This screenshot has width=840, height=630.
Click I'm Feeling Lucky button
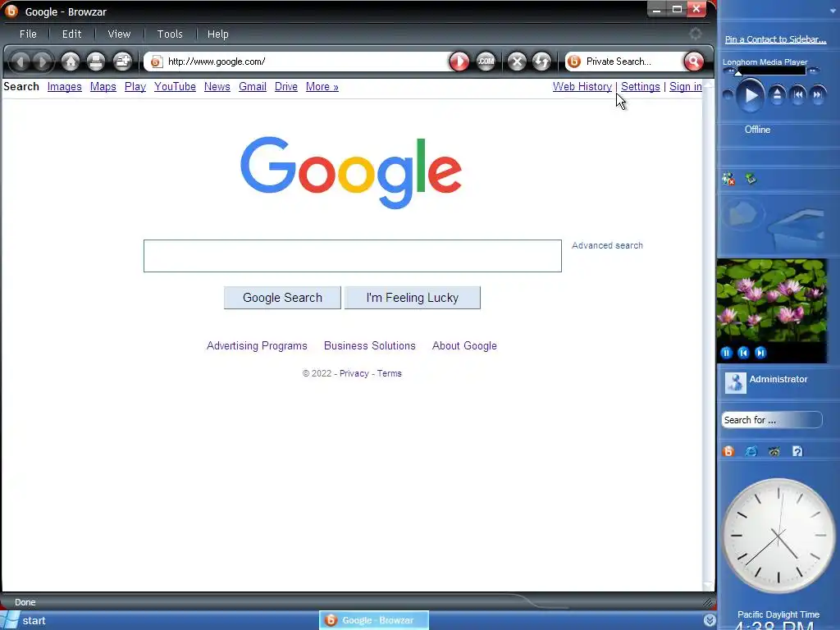412,298
